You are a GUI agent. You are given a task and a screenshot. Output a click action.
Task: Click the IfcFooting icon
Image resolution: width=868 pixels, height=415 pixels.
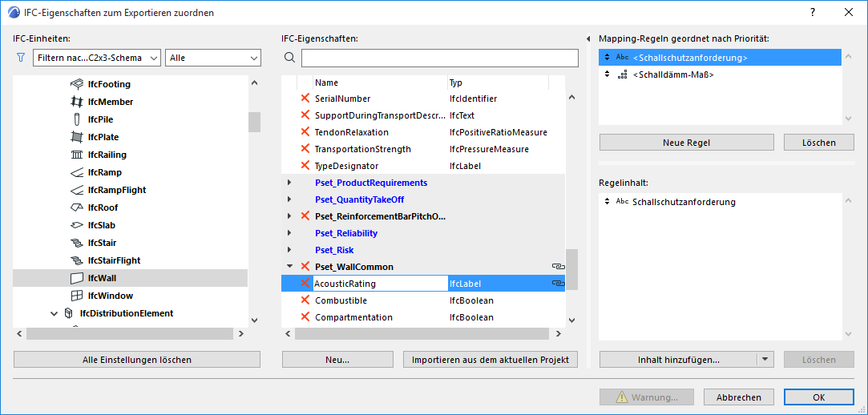[76, 84]
